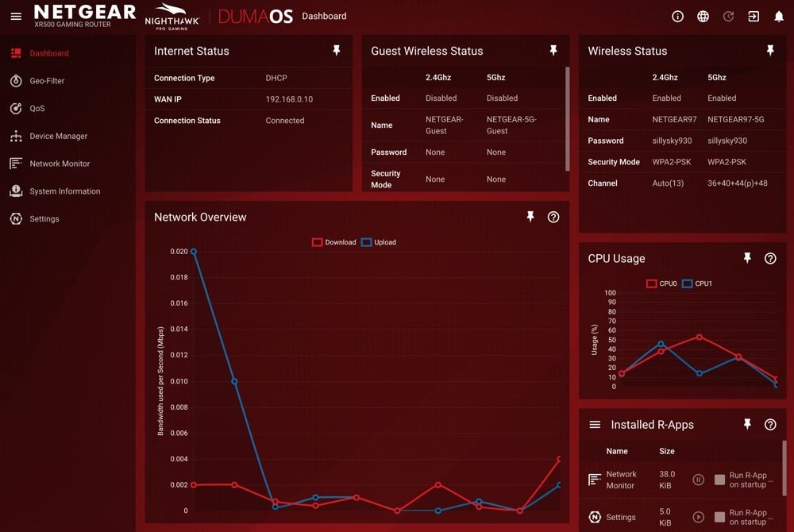Click the Nighthawk Pro Gaming logo

172,17
